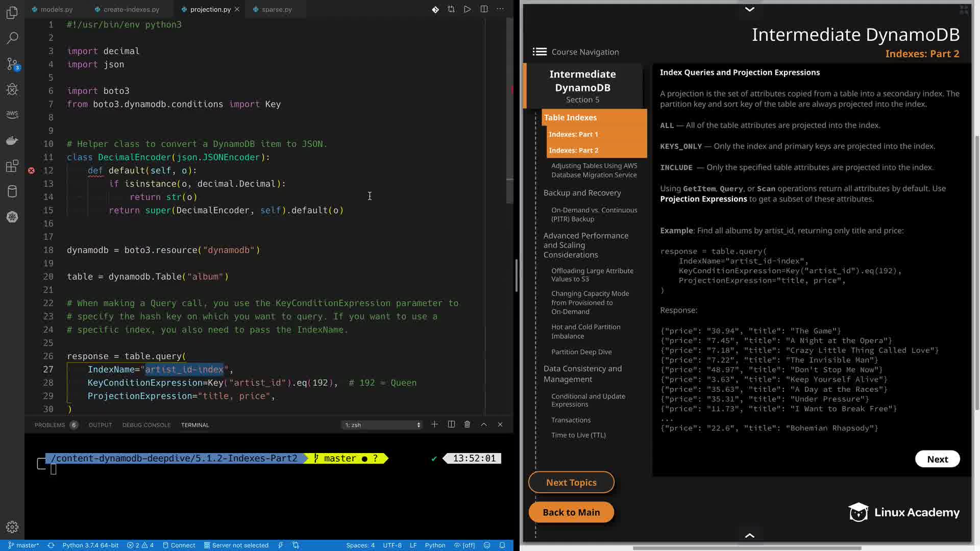Open the PROBLEMS panel tab
The width and height of the screenshot is (980, 551).
coord(50,424)
